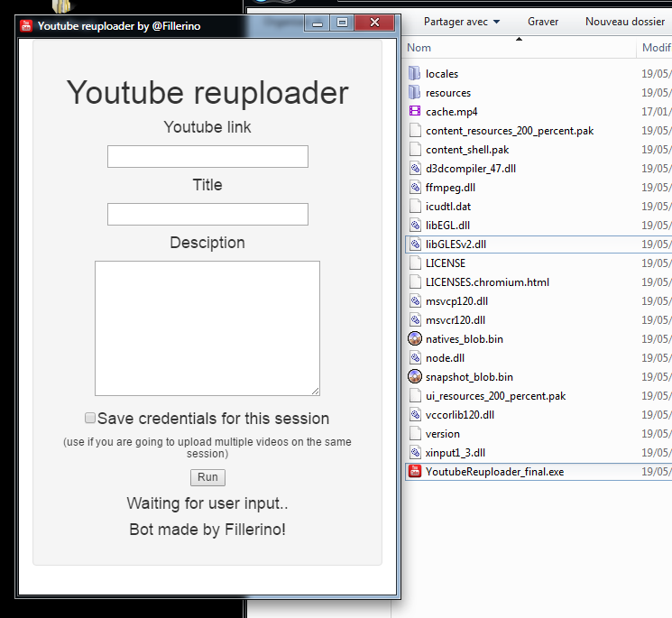
Task: Click the snapshot_blob.bin disc icon
Action: pos(414,376)
